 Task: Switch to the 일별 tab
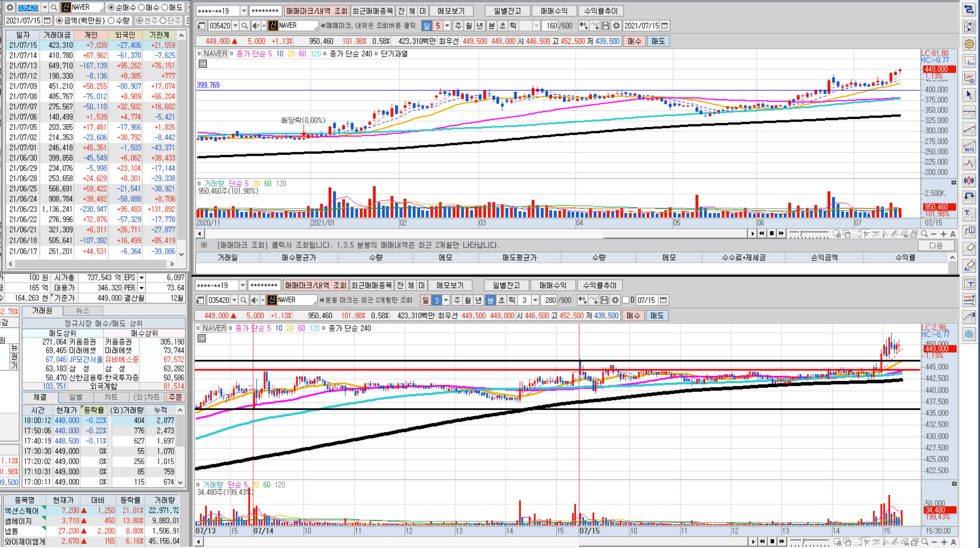76,397
